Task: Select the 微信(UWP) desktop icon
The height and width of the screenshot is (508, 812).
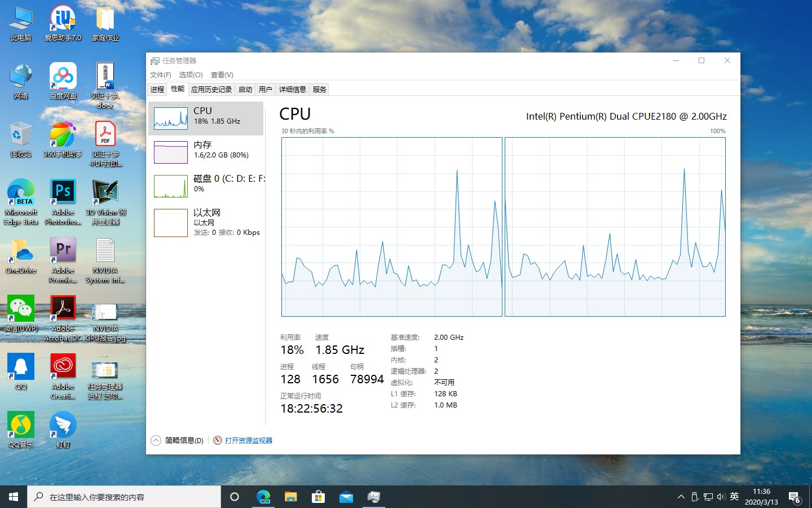Action: click(21, 314)
